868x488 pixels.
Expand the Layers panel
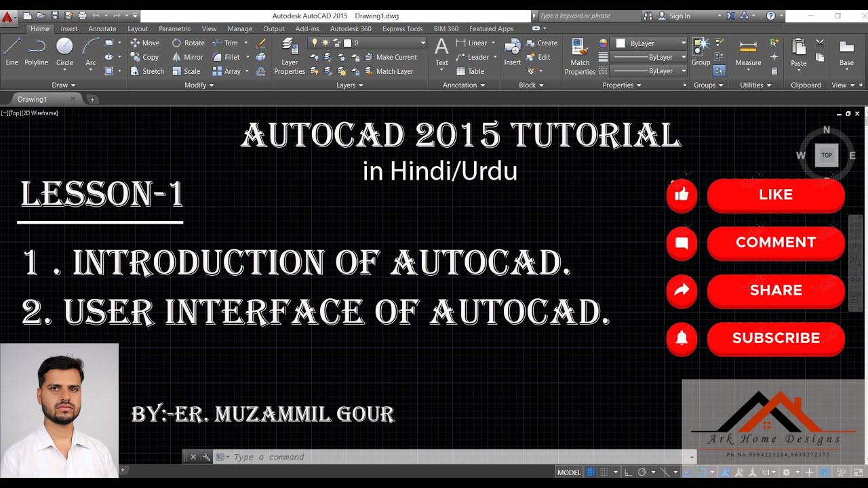pyautogui.click(x=350, y=85)
